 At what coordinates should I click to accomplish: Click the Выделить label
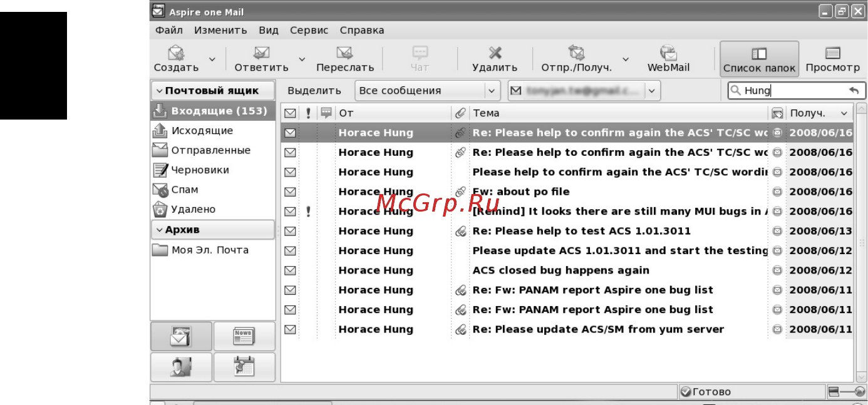pos(314,91)
